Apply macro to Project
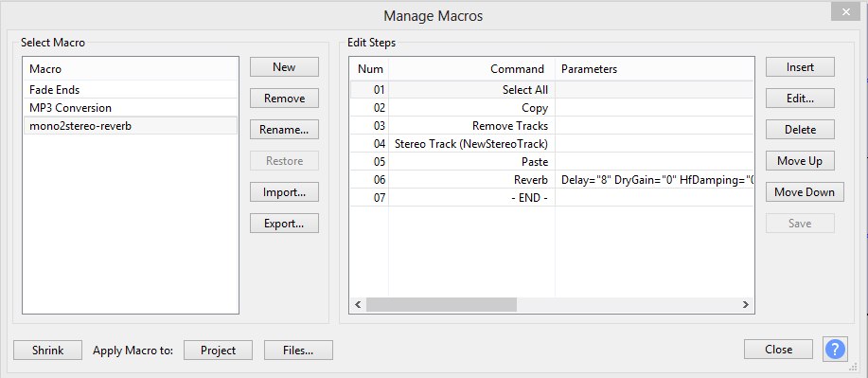This screenshot has width=868, height=378. point(218,351)
